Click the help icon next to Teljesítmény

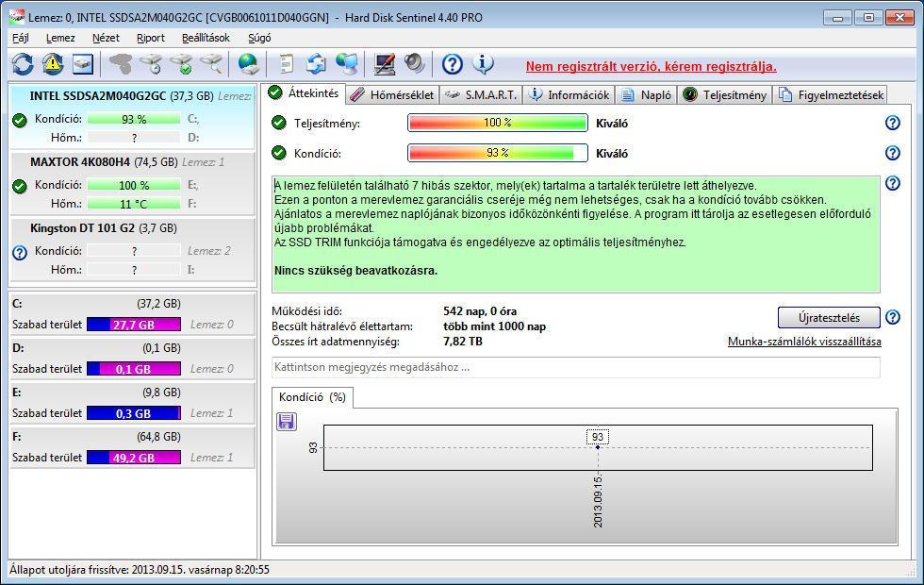[x=893, y=123]
